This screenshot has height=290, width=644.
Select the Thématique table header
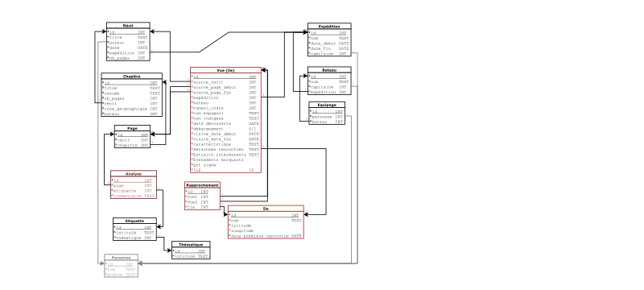tap(191, 244)
